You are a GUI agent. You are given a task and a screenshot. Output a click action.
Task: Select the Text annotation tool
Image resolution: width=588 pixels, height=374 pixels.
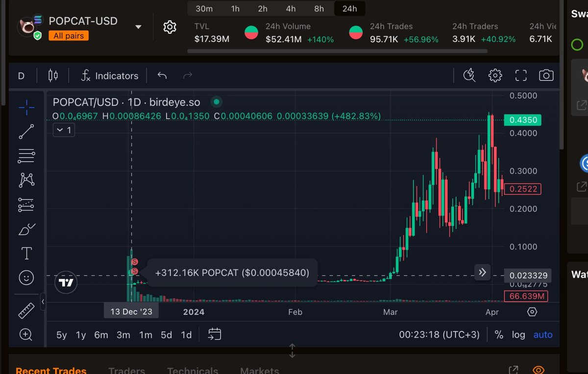point(26,253)
